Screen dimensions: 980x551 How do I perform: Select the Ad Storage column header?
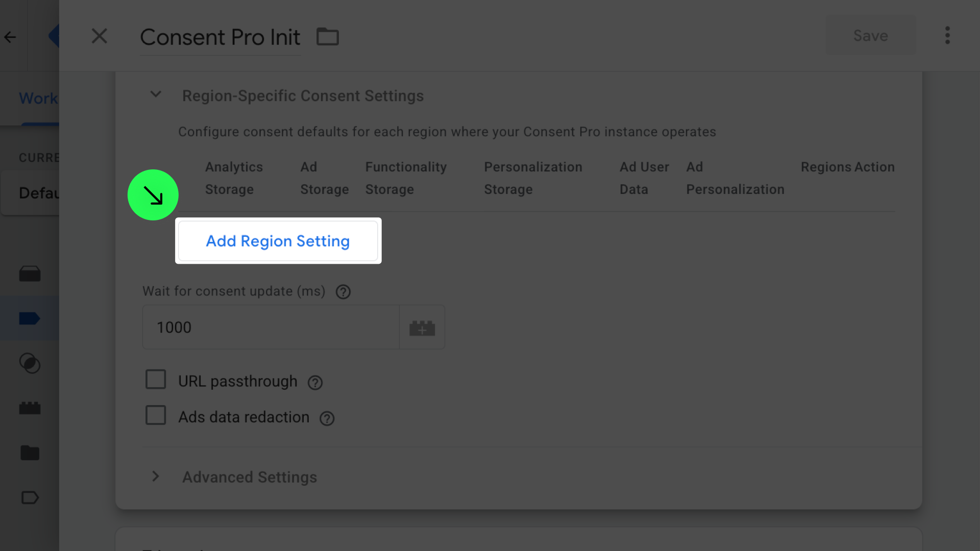325,178
